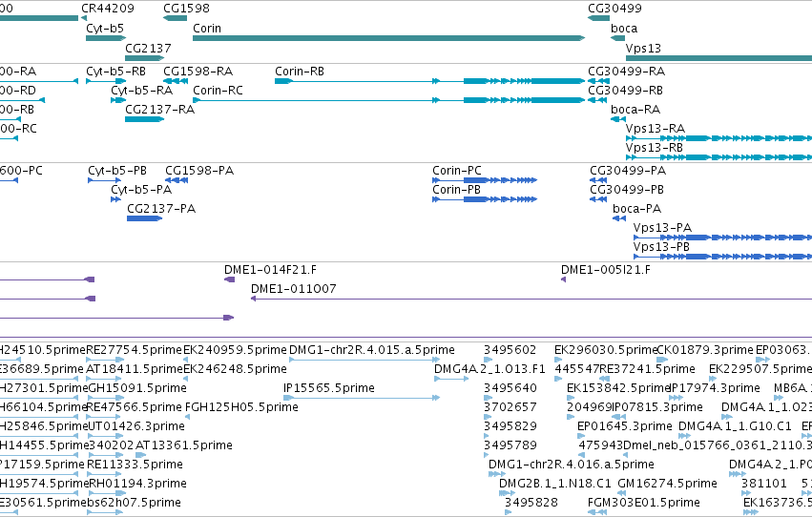Click the boca-PA protein feature
This screenshot has height=517, width=812.
(x=619, y=218)
